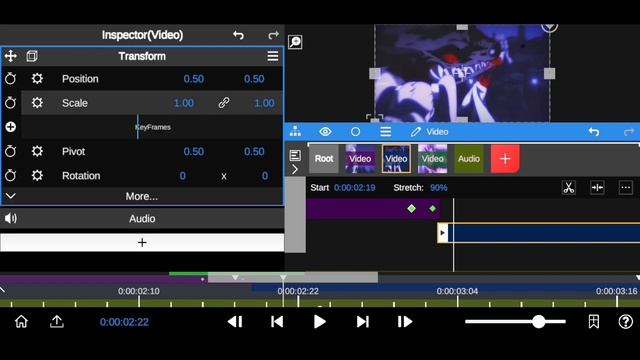
Task: Open Scale settings gear
Action: [37, 102]
